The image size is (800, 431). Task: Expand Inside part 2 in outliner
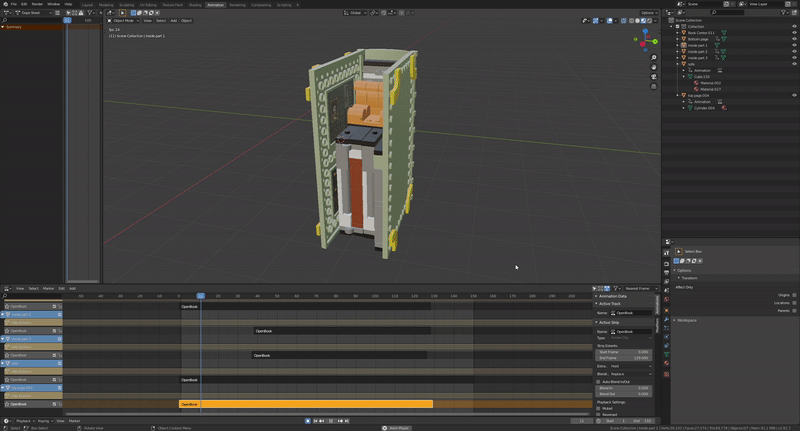coord(678,52)
